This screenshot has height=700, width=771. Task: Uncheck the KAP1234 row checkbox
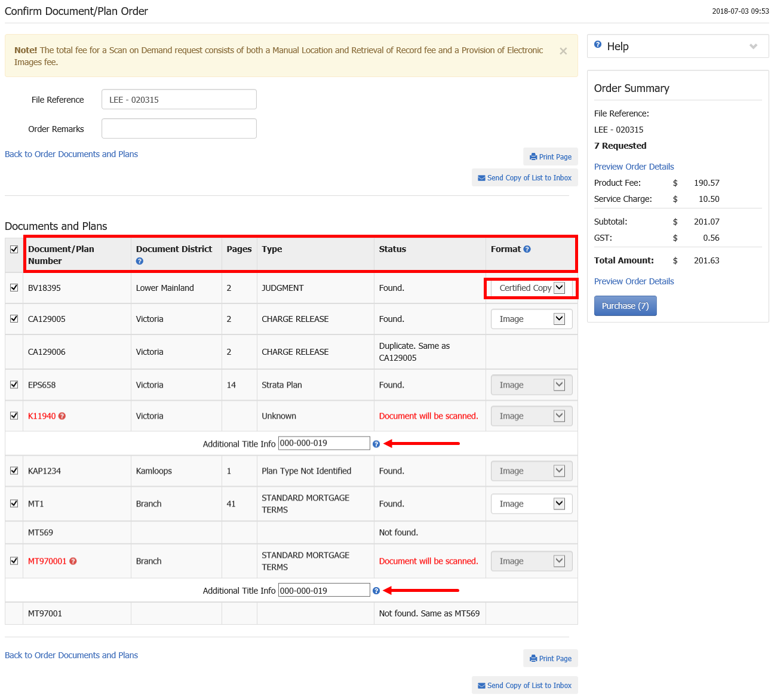click(x=14, y=471)
